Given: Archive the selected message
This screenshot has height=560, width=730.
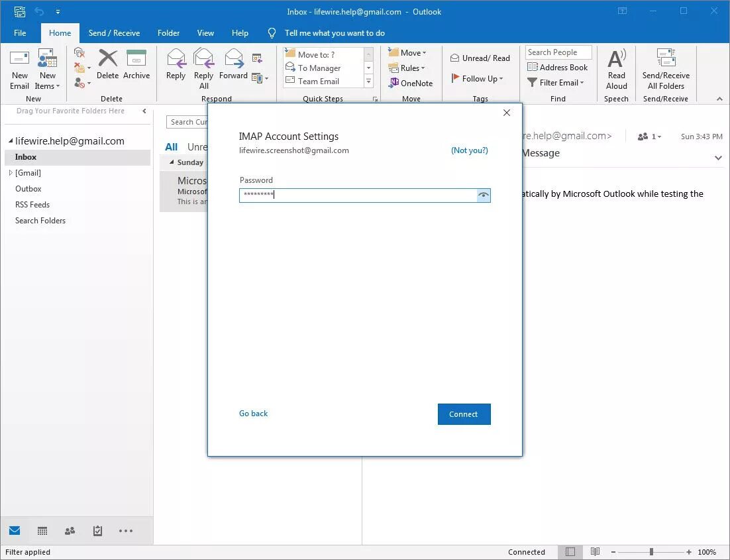Looking at the screenshot, I should click(136, 65).
